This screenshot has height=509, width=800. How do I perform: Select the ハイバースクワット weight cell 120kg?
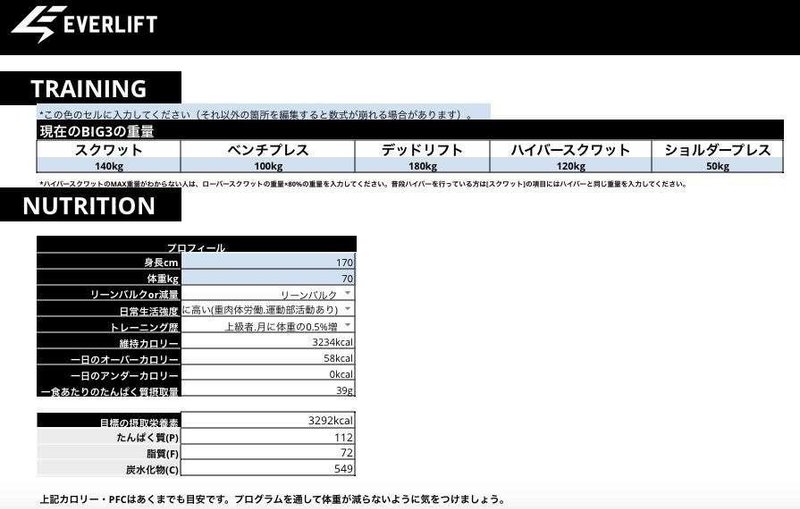tap(570, 165)
